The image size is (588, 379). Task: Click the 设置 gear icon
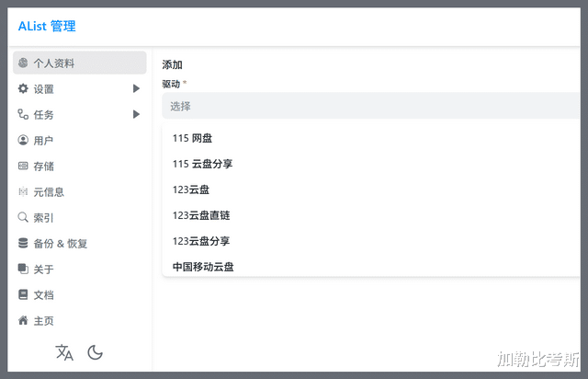point(23,88)
